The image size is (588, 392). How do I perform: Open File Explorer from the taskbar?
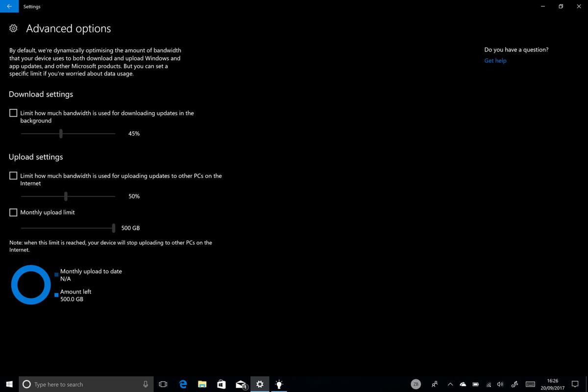202,384
